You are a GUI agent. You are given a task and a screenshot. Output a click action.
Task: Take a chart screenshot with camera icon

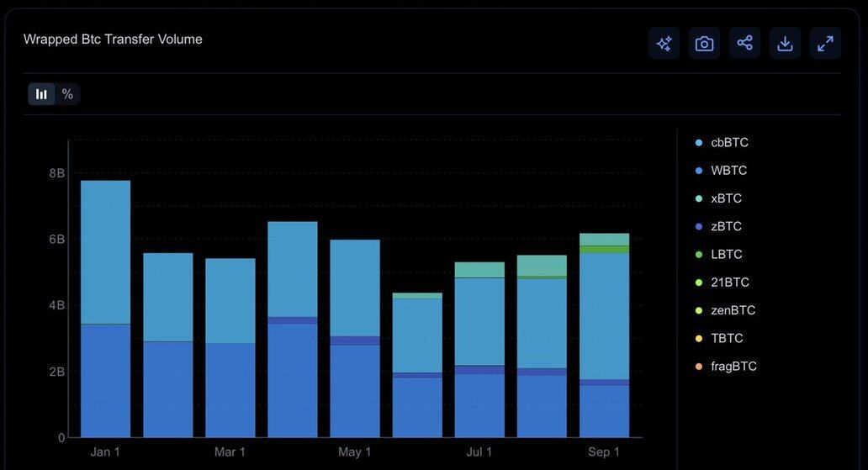704,44
